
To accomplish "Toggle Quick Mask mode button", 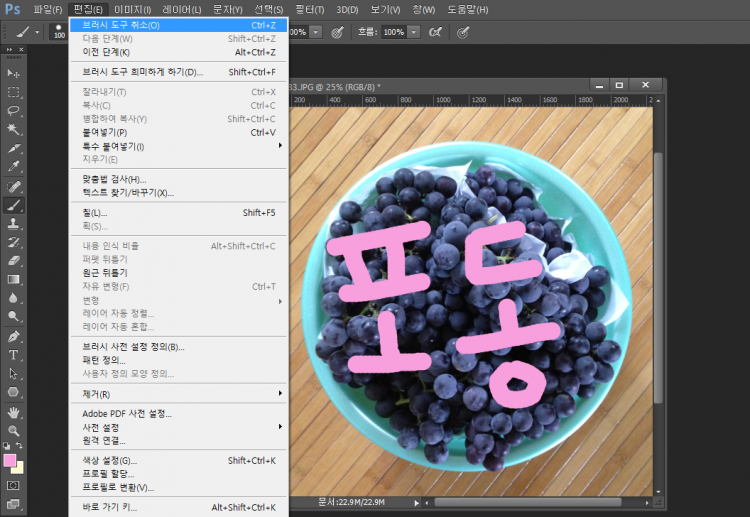I will (x=14, y=485).
